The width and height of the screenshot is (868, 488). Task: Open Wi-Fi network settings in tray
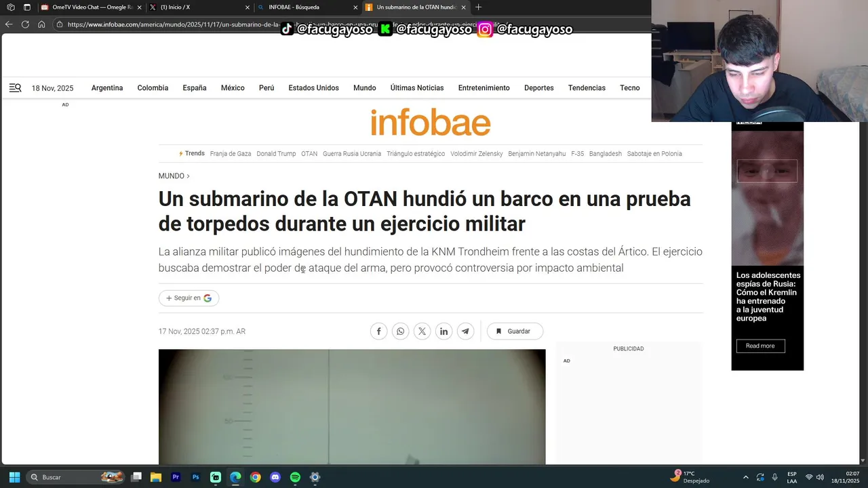click(809, 477)
